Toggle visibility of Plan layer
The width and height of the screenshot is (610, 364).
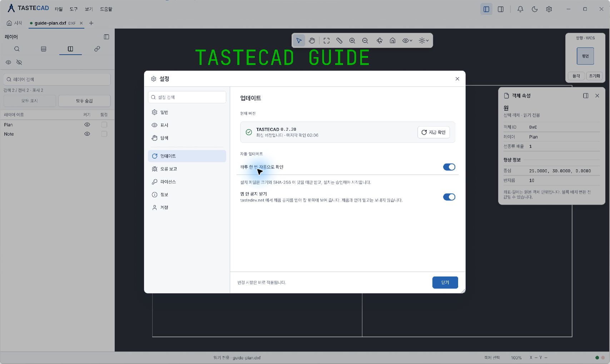pyautogui.click(x=87, y=125)
